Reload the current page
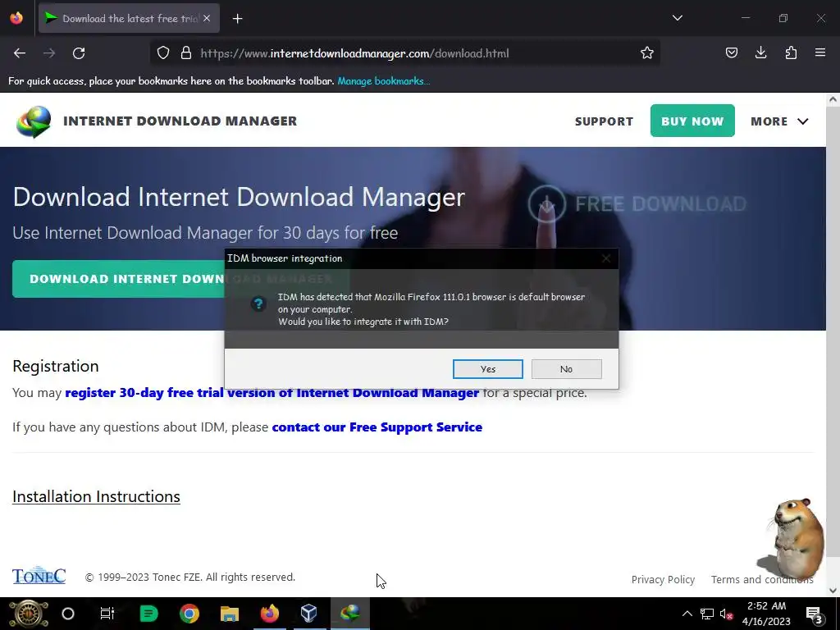Viewport: 840px width, 630px height. [79, 53]
